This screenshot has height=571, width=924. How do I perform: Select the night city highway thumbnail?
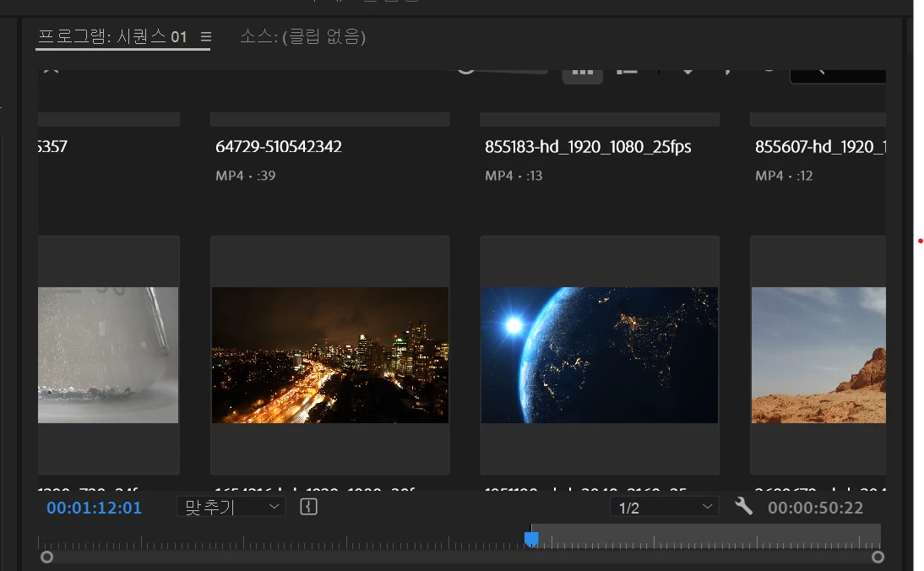(330, 355)
